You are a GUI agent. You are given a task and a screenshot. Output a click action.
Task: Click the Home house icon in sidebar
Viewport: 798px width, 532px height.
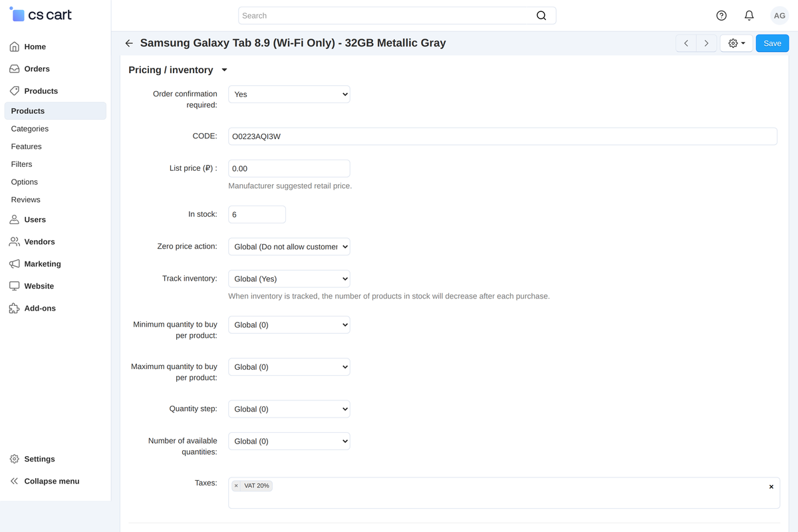[14, 47]
